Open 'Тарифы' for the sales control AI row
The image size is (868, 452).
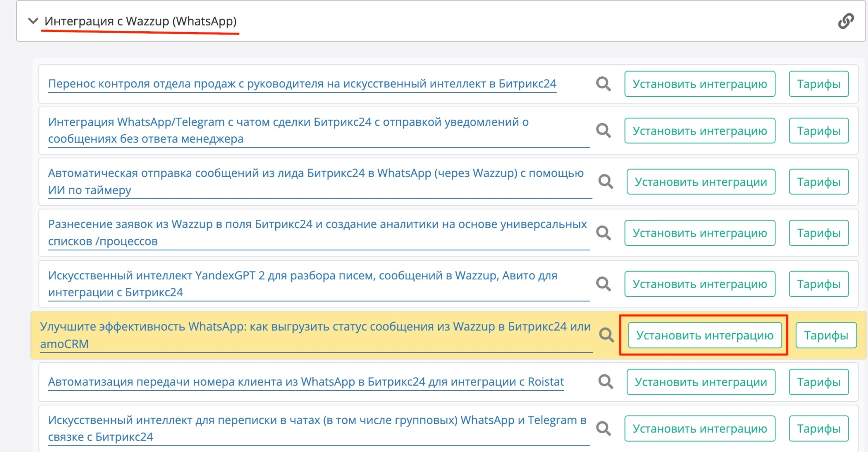point(819,84)
